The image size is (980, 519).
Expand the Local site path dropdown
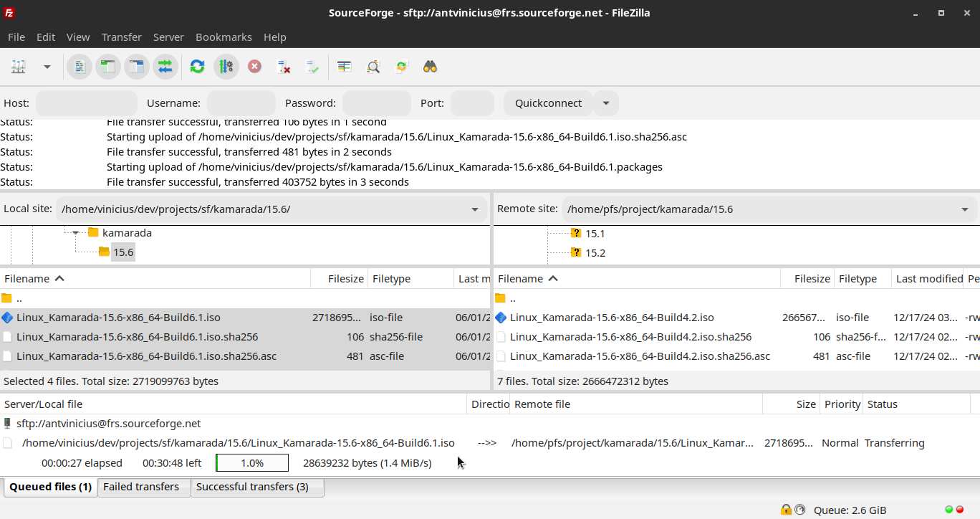coord(474,209)
